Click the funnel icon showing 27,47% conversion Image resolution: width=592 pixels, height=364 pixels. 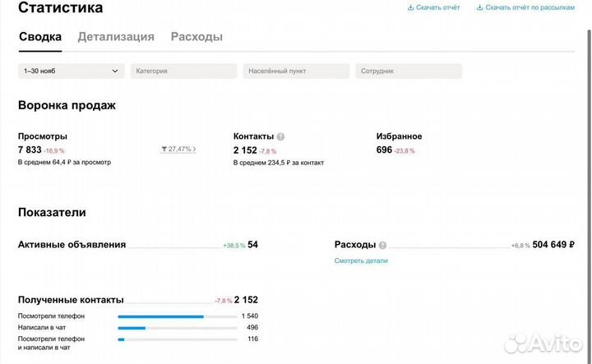click(164, 150)
